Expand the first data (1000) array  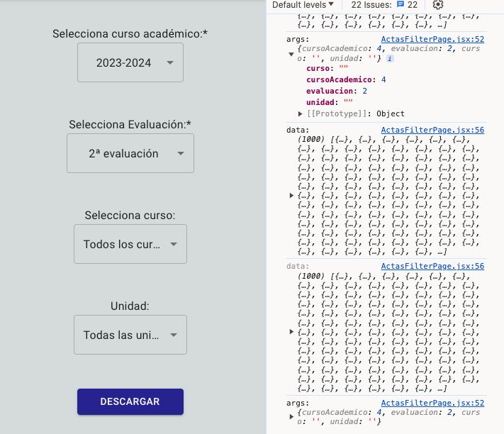(x=291, y=195)
